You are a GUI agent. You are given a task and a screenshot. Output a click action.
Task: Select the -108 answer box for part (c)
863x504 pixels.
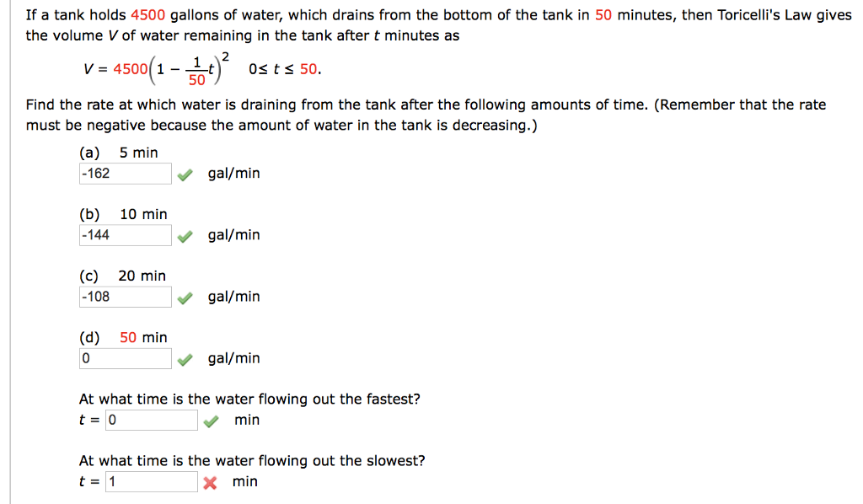125,297
